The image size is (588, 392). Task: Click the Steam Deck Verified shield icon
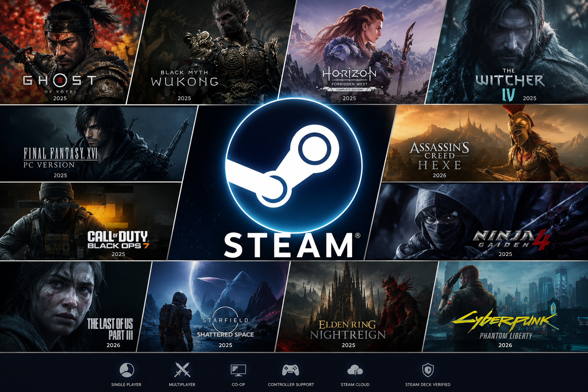(x=428, y=370)
